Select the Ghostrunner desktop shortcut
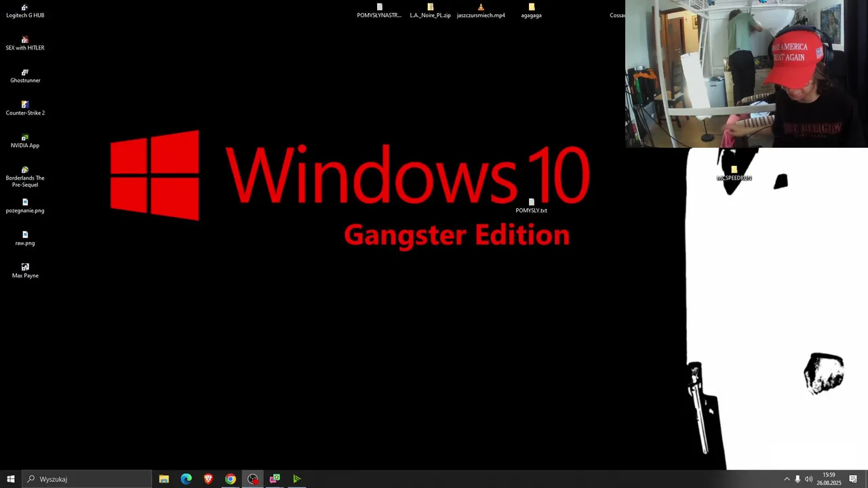Image resolution: width=868 pixels, height=488 pixels. click(x=25, y=77)
